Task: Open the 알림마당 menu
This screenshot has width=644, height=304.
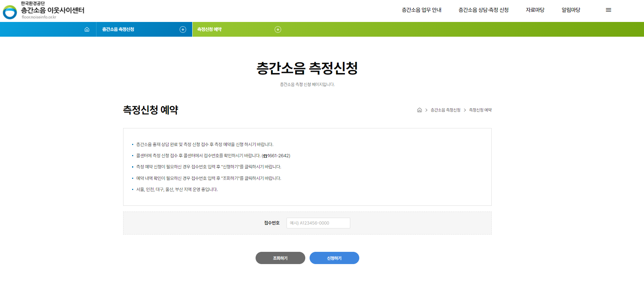Action: pyautogui.click(x=571, y=10)
